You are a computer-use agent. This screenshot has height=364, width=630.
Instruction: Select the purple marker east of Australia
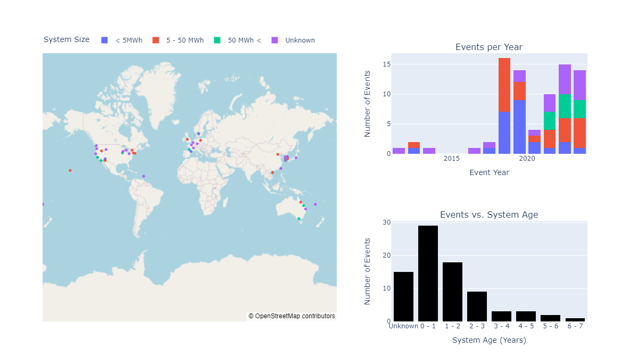pos(316,204)
